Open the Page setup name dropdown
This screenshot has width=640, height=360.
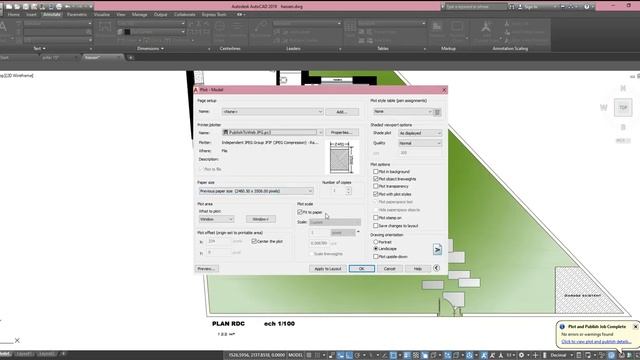tap(273, 111)
